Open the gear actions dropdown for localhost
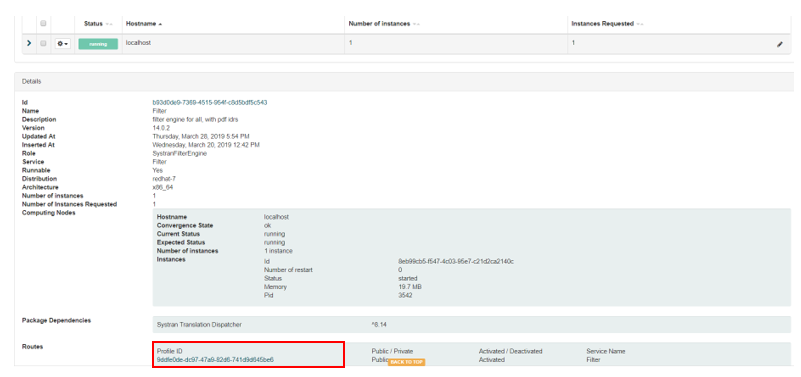 point(63,44)
